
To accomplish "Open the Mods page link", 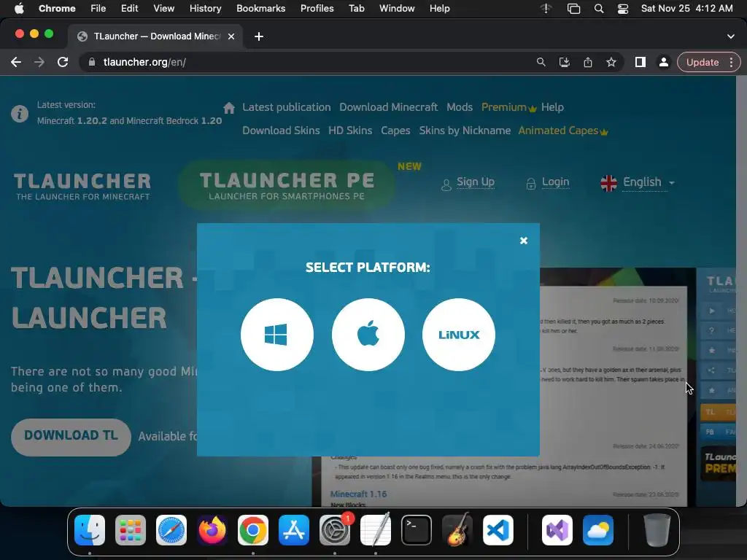I will tap(460, 107).
